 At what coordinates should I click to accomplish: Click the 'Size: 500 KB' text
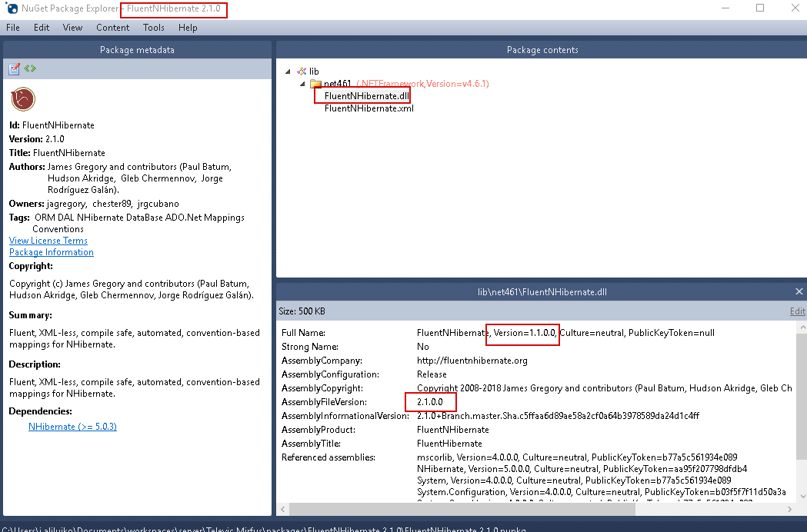click(x=302, y=311)
